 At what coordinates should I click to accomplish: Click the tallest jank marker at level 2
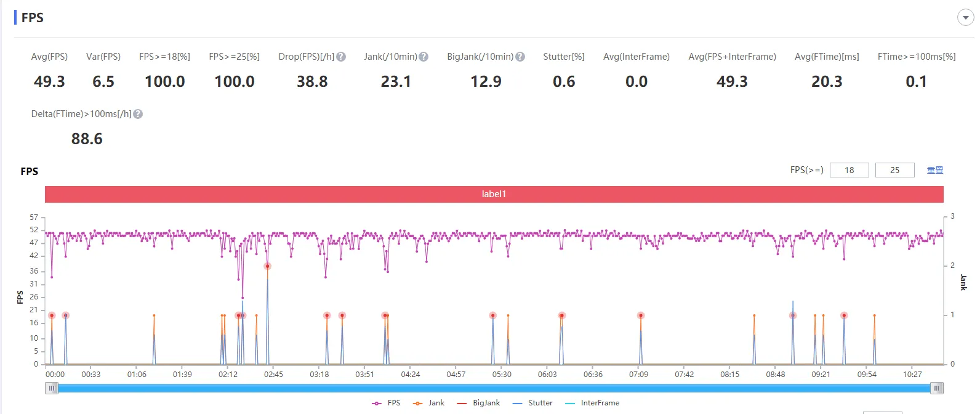267,266
